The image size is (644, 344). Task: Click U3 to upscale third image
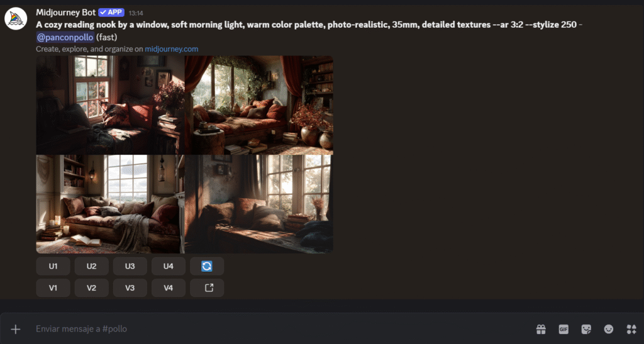pyautogui.click(x=130, y=266)
